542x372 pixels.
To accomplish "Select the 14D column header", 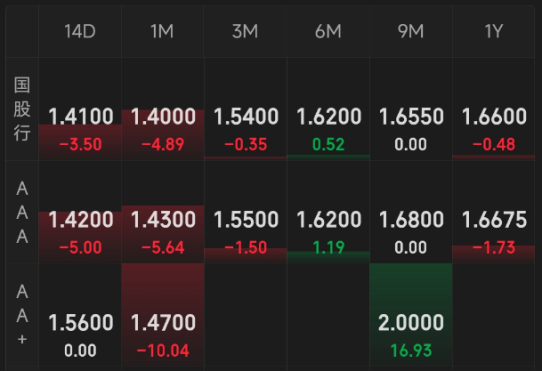I will (80, 31).
